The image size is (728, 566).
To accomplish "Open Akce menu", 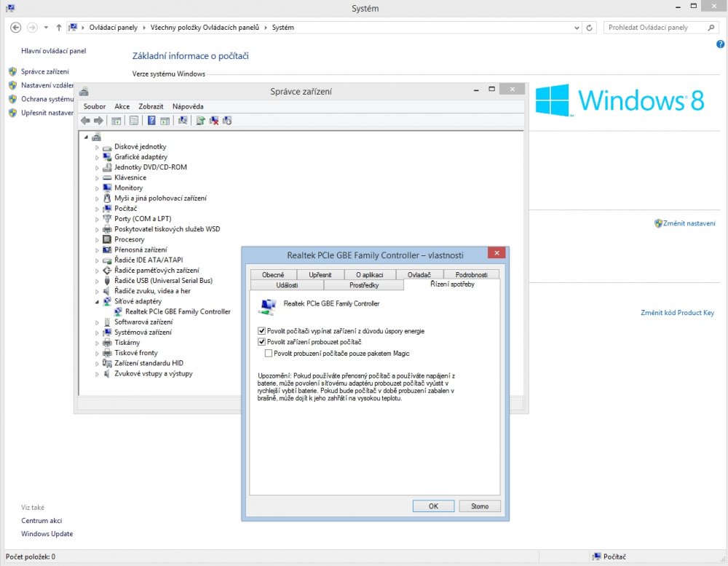I will (122, 107).
